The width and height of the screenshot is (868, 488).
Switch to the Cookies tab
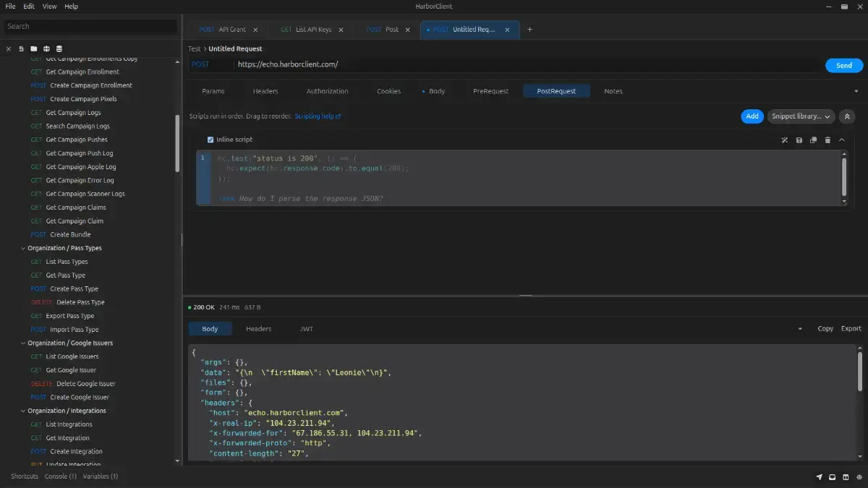point(388,91)
